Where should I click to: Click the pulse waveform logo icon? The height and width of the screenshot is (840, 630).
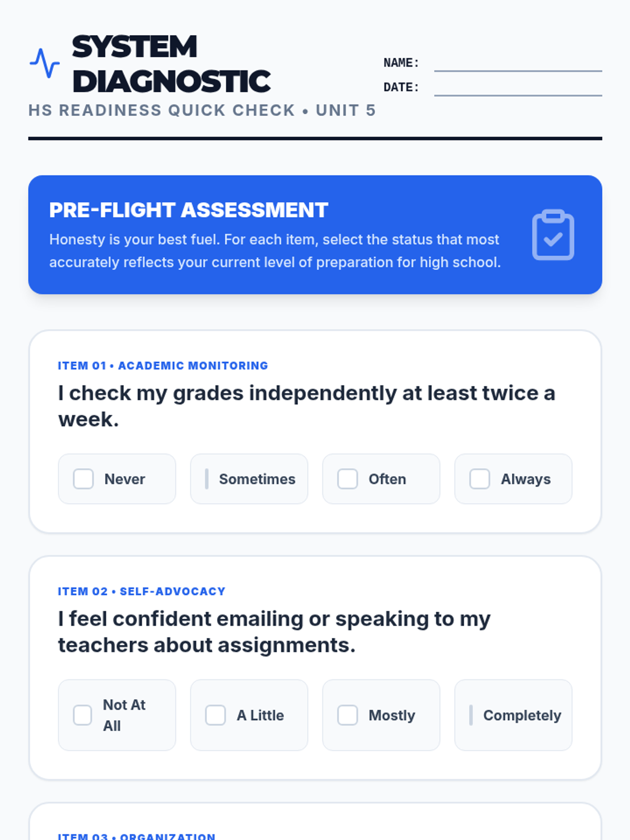(45, 63)
